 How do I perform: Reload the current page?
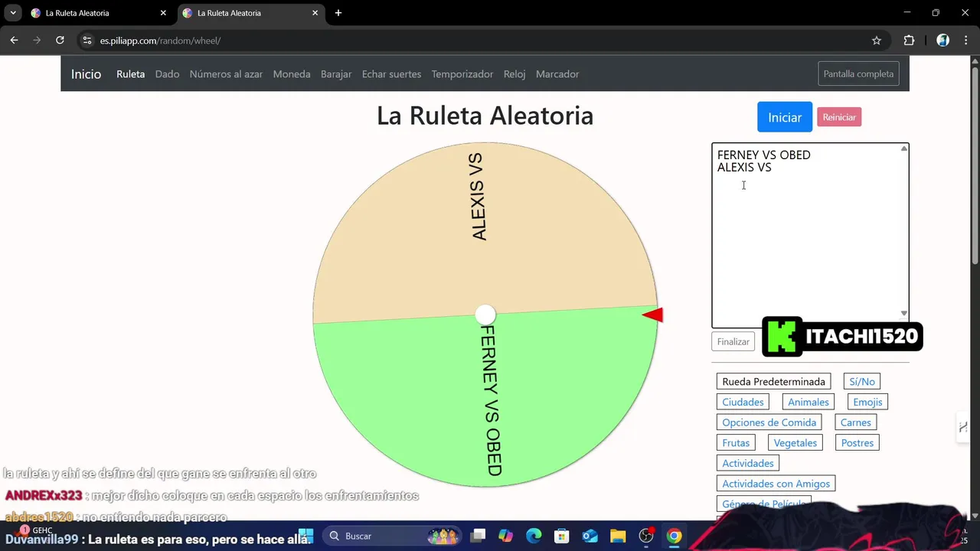tap(60, 41)
